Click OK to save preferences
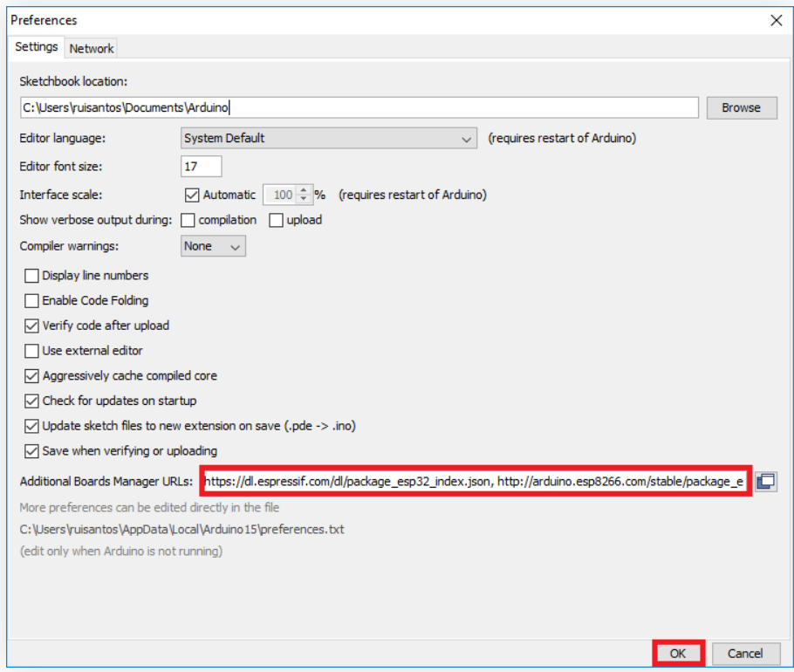This screenshot has width=794, height=672. click(x=678, y=654)
